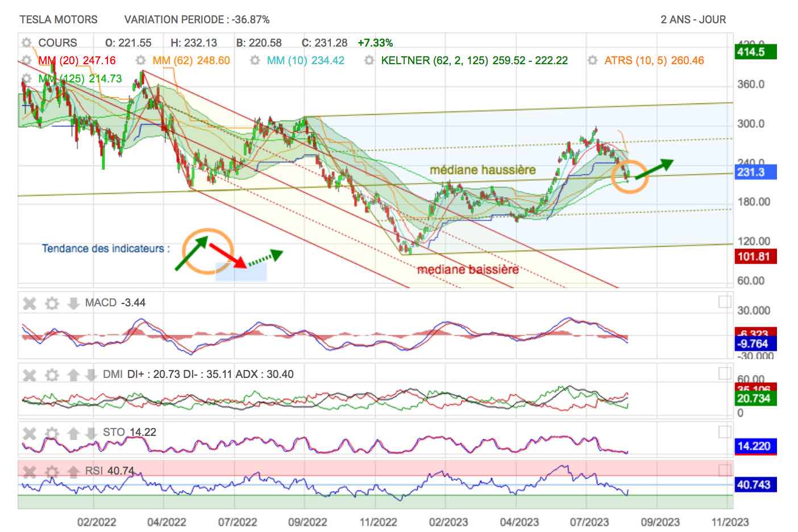This screenshot has height=532, width=798.
Task: Click the MM (62) 248.60 label
Action: pyautogui.click(x=192, y=60)
